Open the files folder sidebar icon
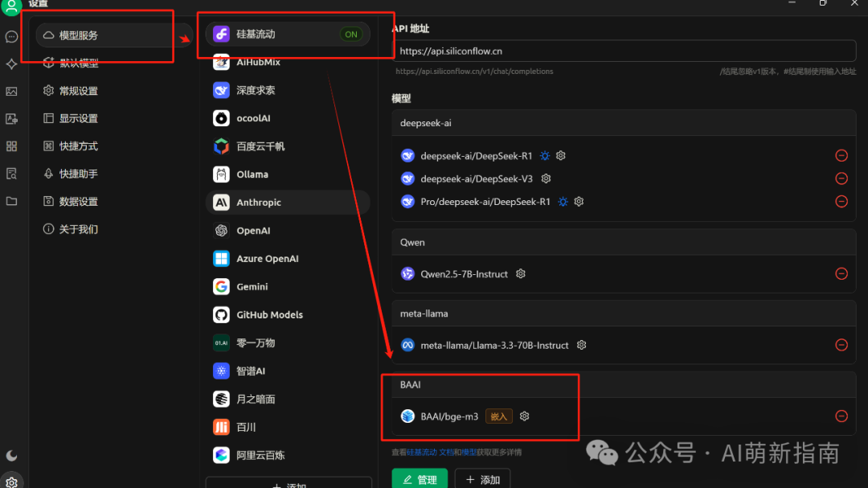The image size is (868, 488). click(11, 201)
